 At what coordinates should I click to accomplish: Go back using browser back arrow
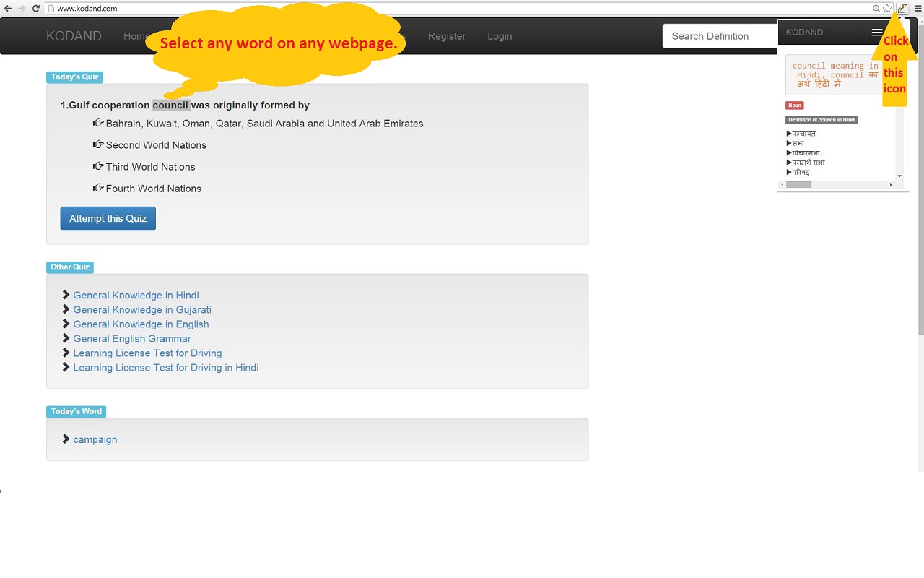click(8, 8)
